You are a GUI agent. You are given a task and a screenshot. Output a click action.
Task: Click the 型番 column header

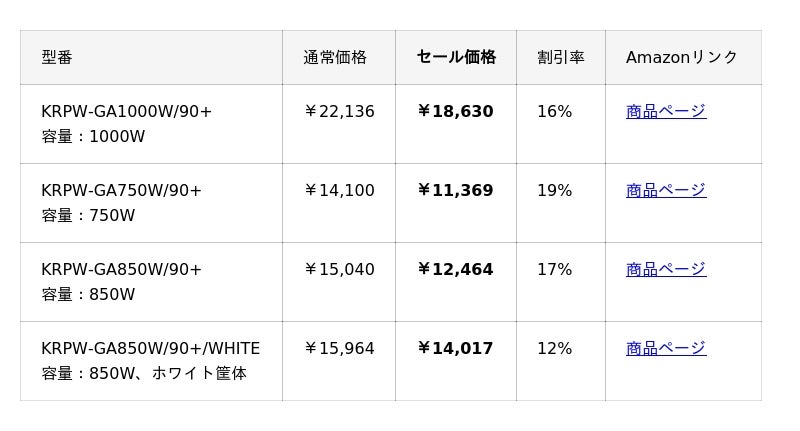(57, 57)
